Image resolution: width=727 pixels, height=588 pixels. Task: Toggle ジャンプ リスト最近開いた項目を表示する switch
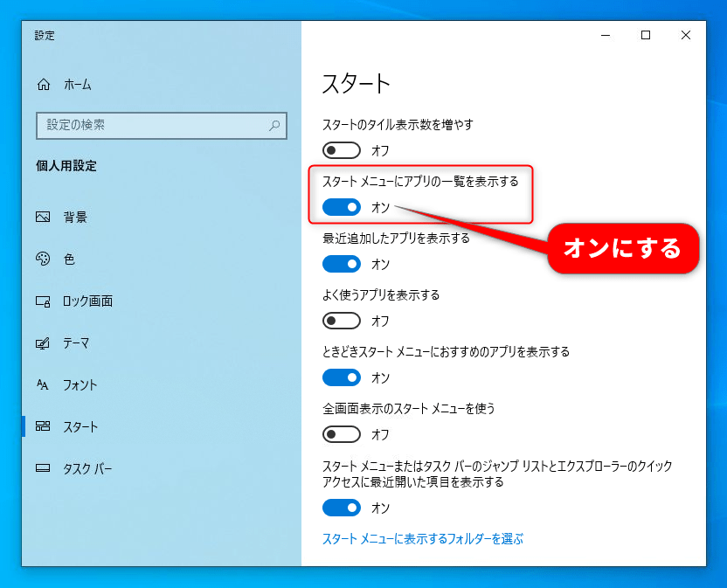click(x=342, y=508)
